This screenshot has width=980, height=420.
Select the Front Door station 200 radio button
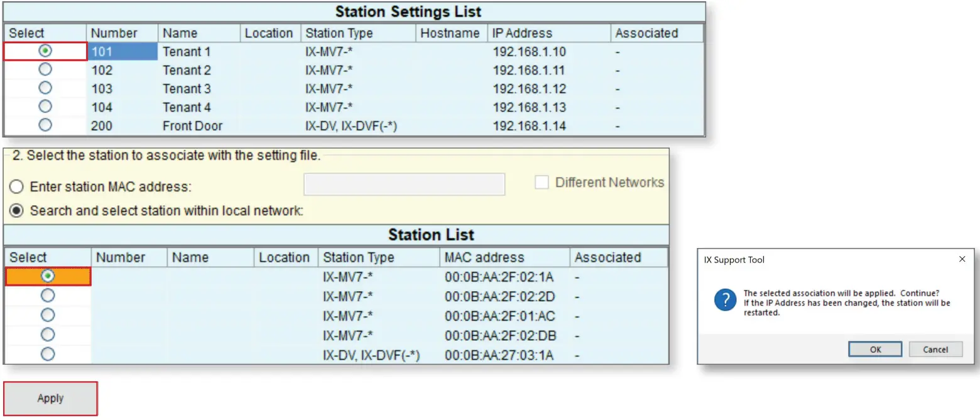[44, 126]
